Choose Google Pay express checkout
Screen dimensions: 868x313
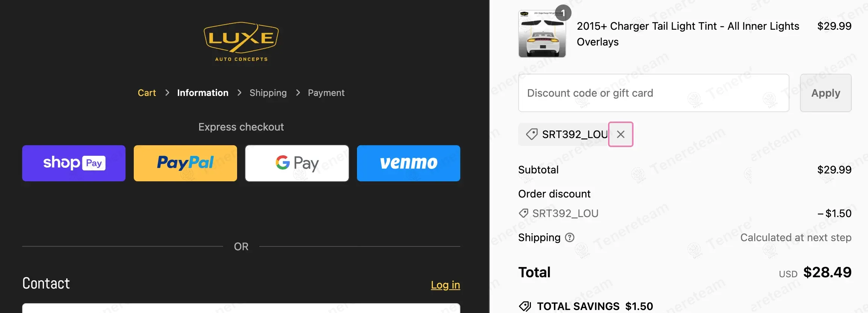pos(297,163)
